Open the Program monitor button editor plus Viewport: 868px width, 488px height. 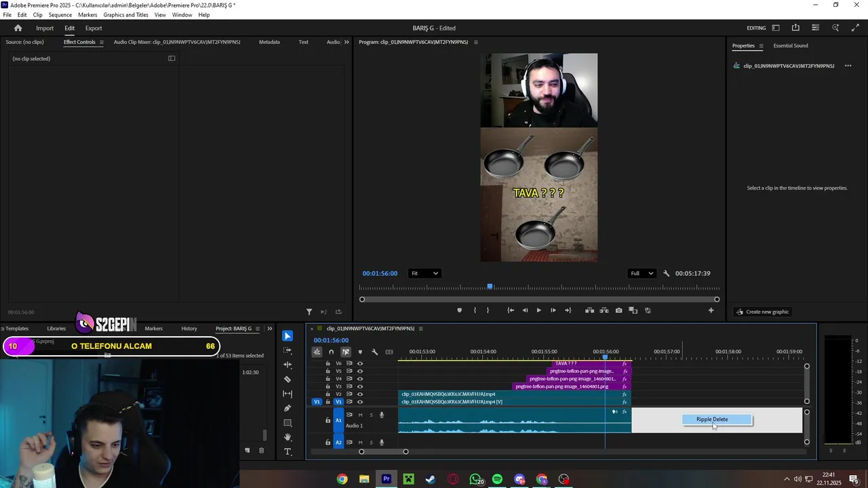pyautogui.click(x=711, y=310)
